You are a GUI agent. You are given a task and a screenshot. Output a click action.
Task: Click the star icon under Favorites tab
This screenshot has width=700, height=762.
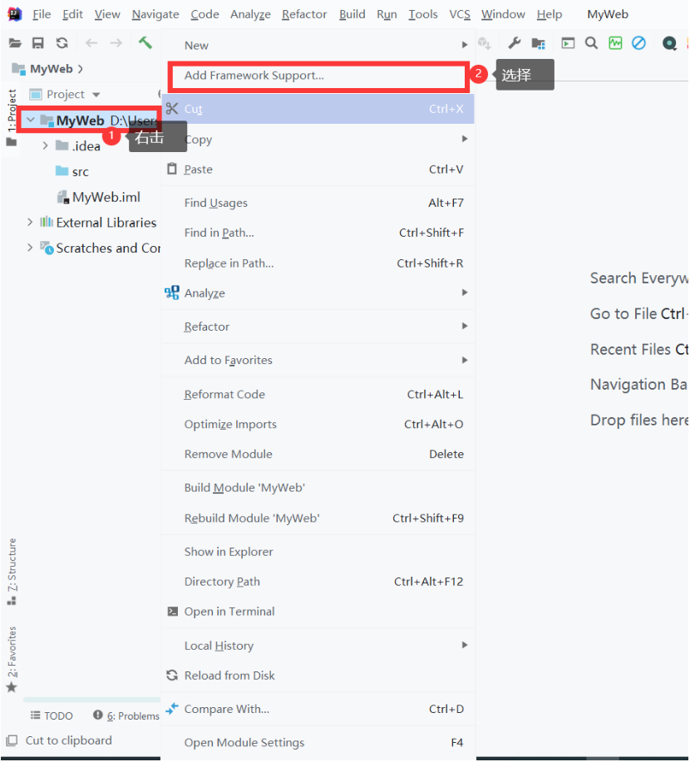pos(12,687)
